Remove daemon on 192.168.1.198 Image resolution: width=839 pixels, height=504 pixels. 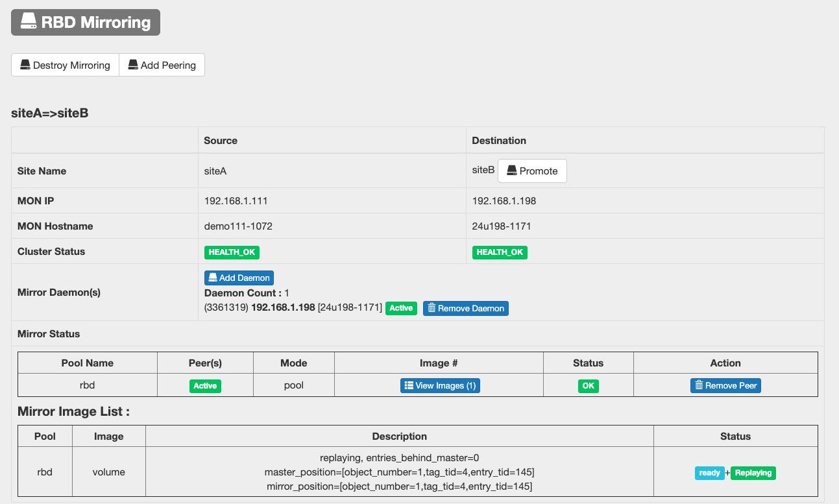[x=465, y=308]
